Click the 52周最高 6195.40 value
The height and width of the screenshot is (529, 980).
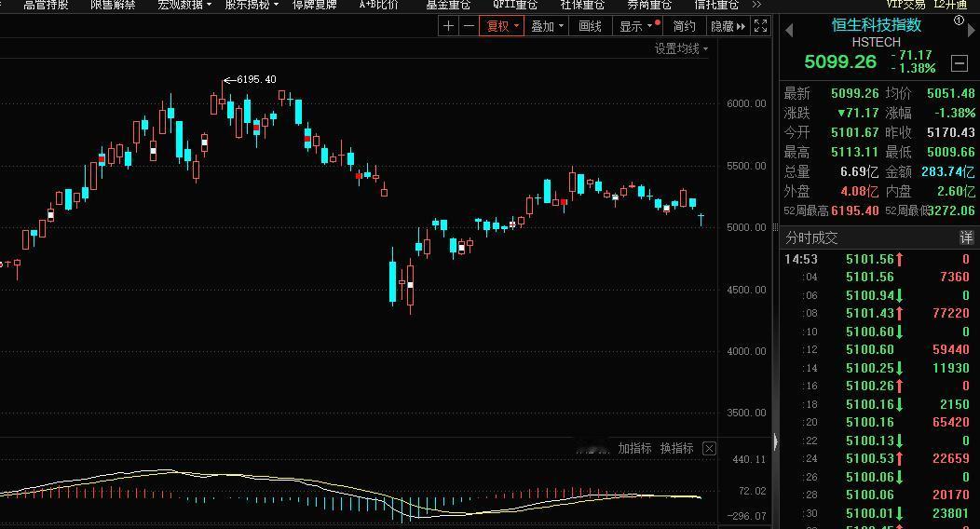click(854, 210)
